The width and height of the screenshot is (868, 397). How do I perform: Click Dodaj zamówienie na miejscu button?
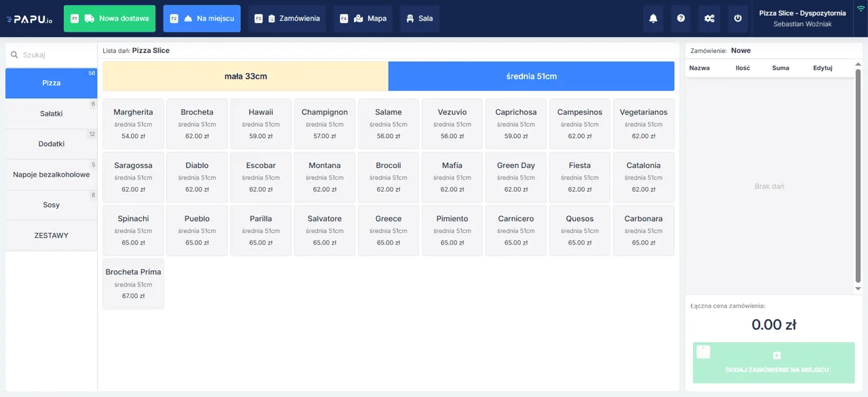click(774, 363)
